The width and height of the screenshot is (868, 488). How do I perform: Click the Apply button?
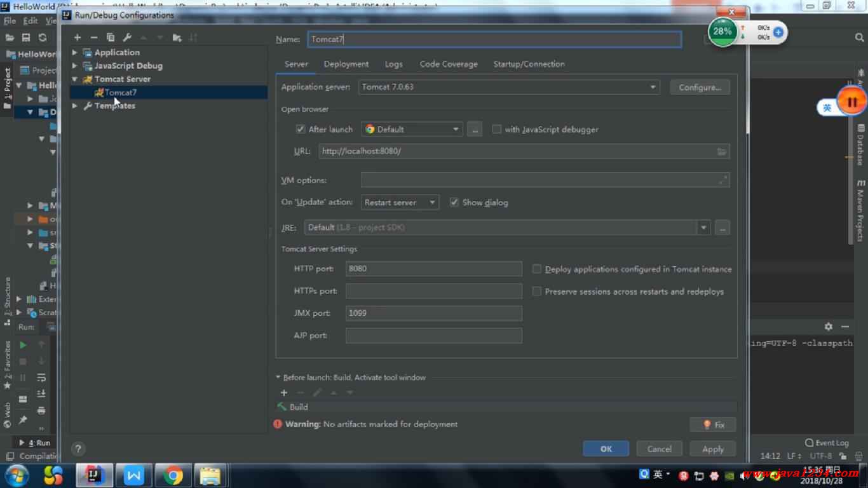click(x=713, y=449)
